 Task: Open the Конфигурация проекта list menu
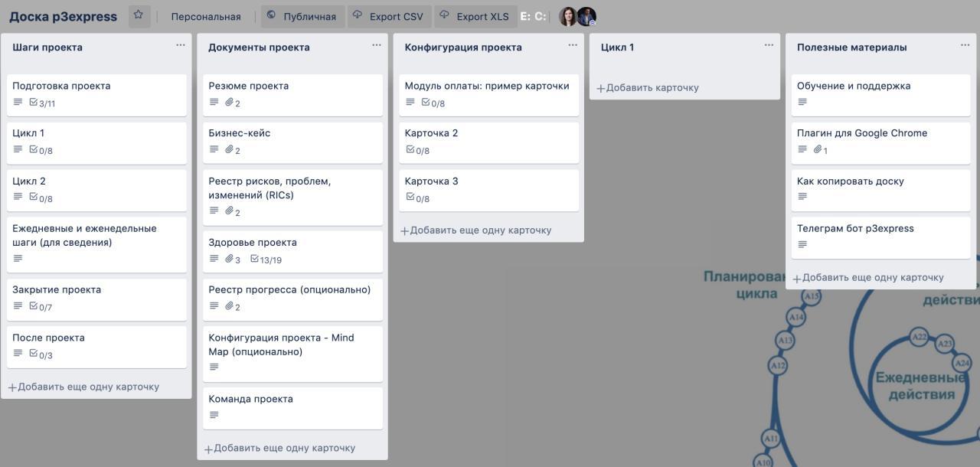[x=573, y=45]
